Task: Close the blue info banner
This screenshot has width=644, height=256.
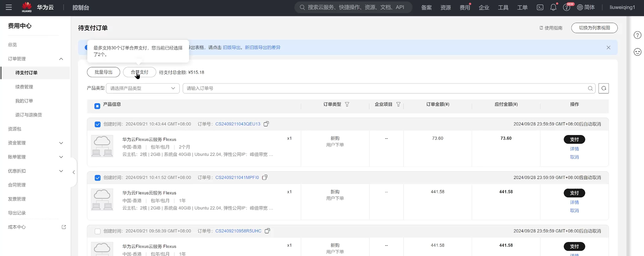Action: [608, 47]
